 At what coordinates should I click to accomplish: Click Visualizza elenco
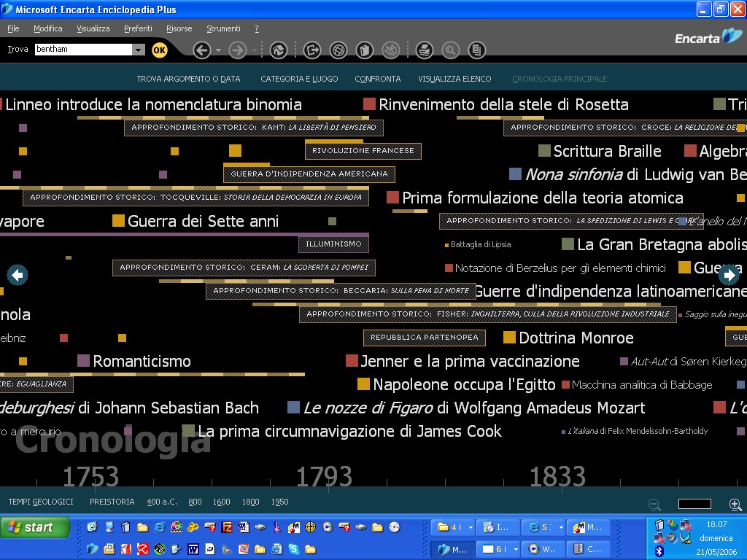[454, 79]
